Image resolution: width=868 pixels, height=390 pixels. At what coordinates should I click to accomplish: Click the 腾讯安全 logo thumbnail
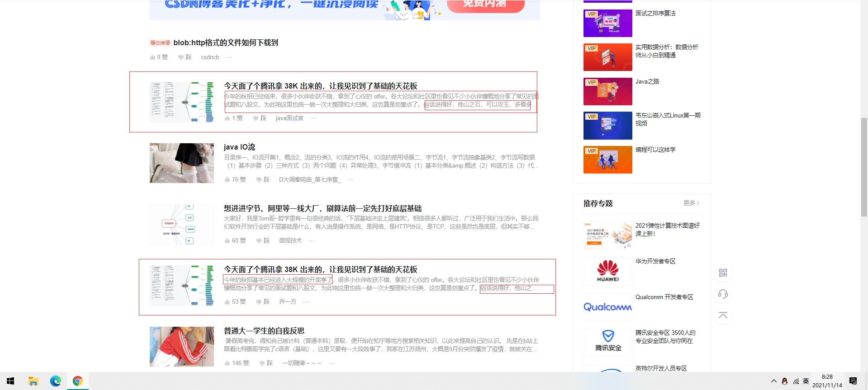tap(608, 343)
